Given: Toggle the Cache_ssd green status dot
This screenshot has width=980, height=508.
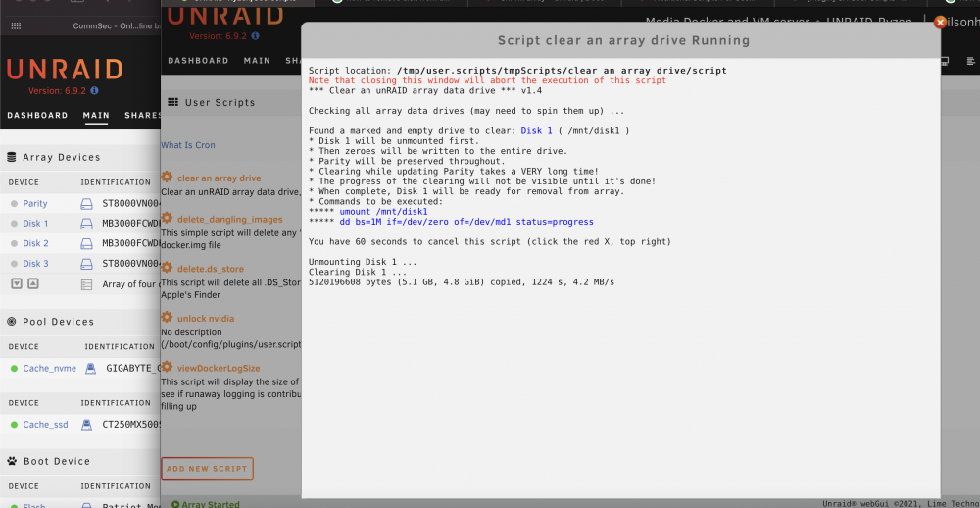Looking at the screenshot, I should tap(14, 425).
